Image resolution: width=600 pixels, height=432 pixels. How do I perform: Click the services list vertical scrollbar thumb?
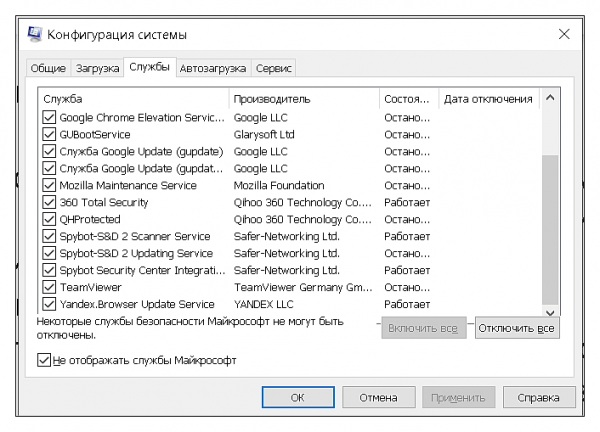[550, 230]
